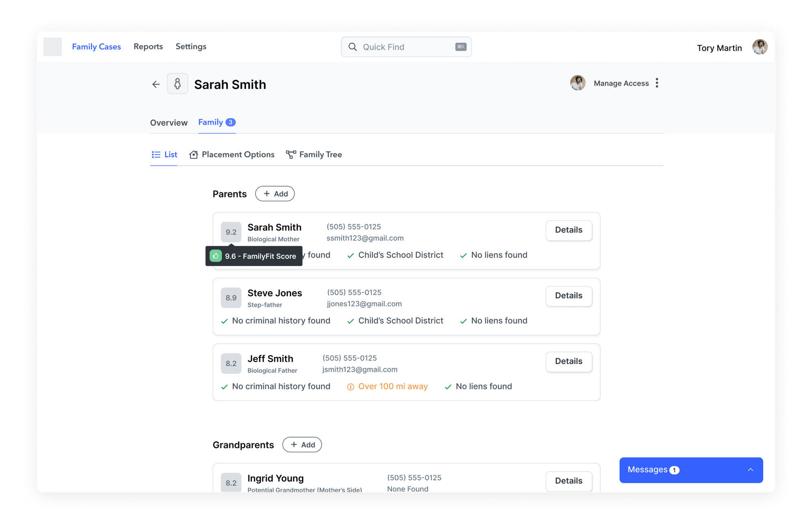This screenshot has width=812, height=526.
Task: Click Ingrid Young's 8.2 score badge
Action: pos(231,483)
